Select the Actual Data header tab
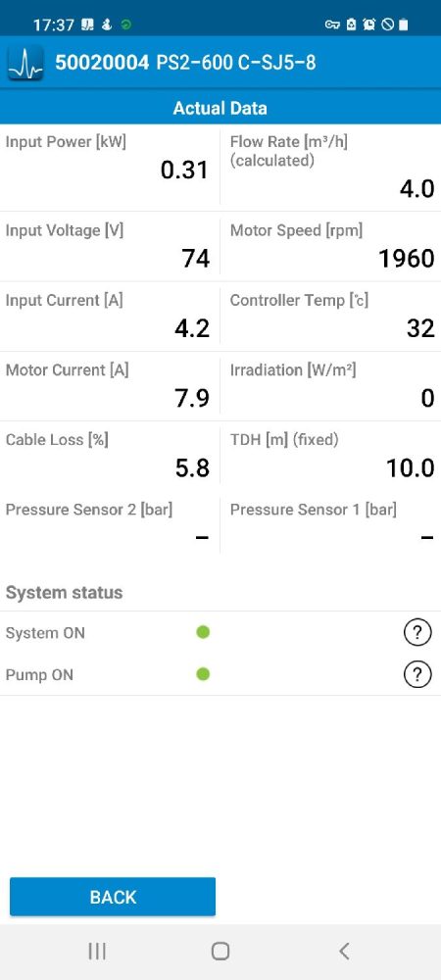 (220, 108)
